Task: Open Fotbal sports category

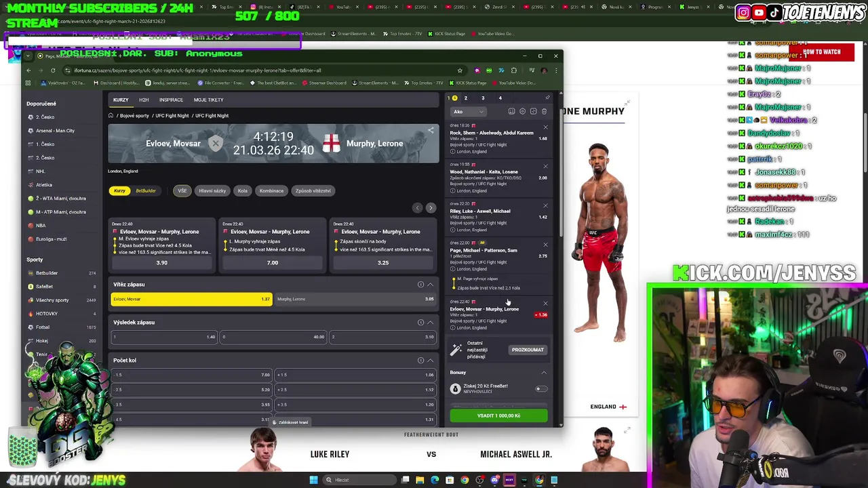Action: pos(43,327)
